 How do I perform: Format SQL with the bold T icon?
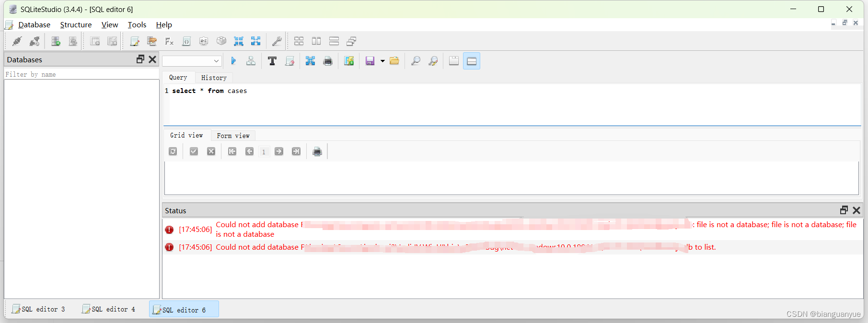coord(272,61)
